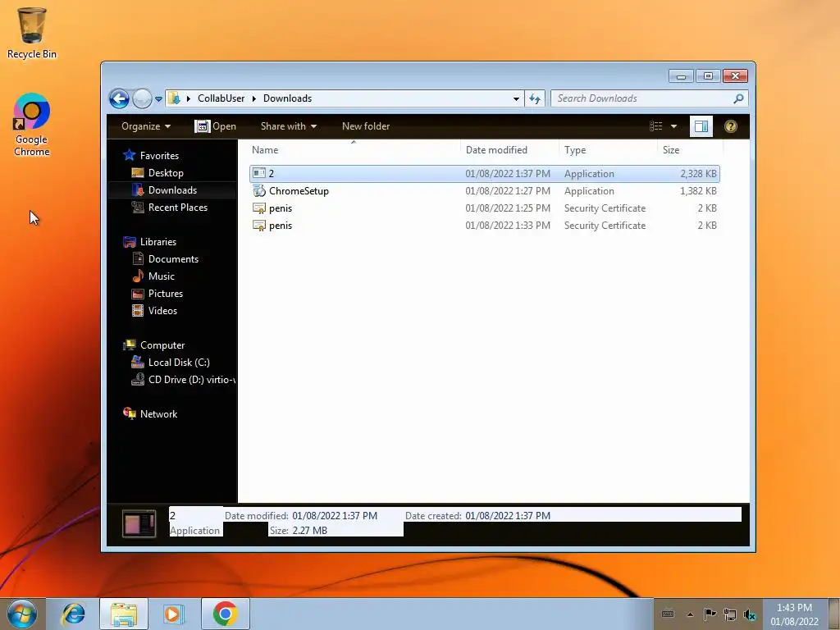Viewport: 840px width, 630px height.
Task: Open Downloads in the navigation pane
Action: (172, 190)
